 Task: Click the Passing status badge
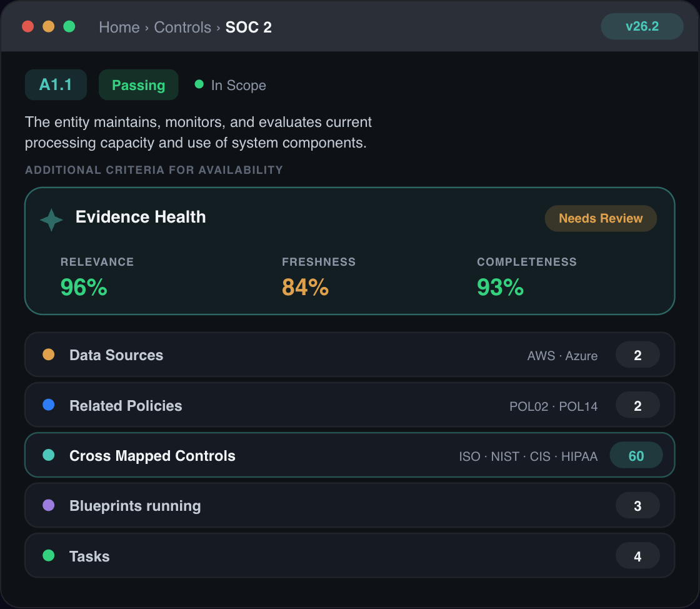138,85
